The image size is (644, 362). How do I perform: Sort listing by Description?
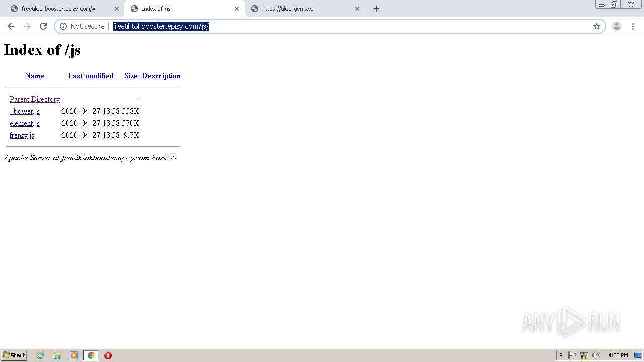click(x=161, y=76)
